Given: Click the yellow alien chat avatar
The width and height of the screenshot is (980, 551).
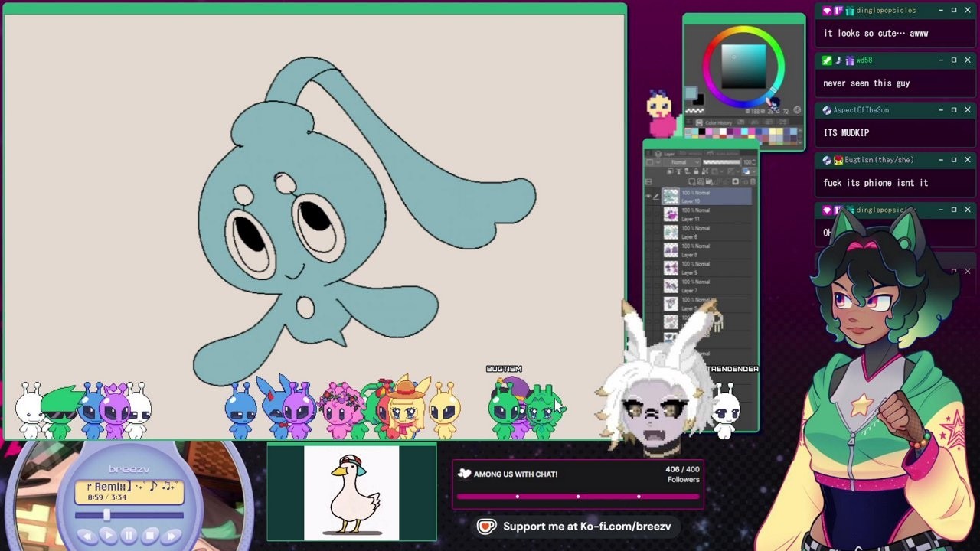Looking at the screenshot, I should tap(445, 411).
